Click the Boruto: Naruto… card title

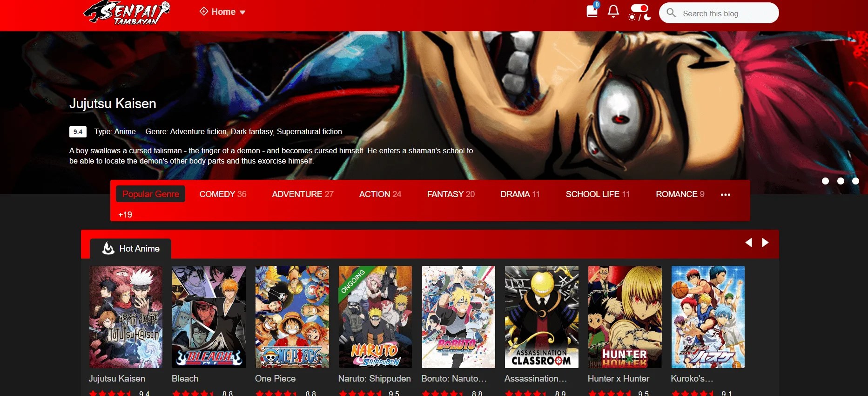454,379
